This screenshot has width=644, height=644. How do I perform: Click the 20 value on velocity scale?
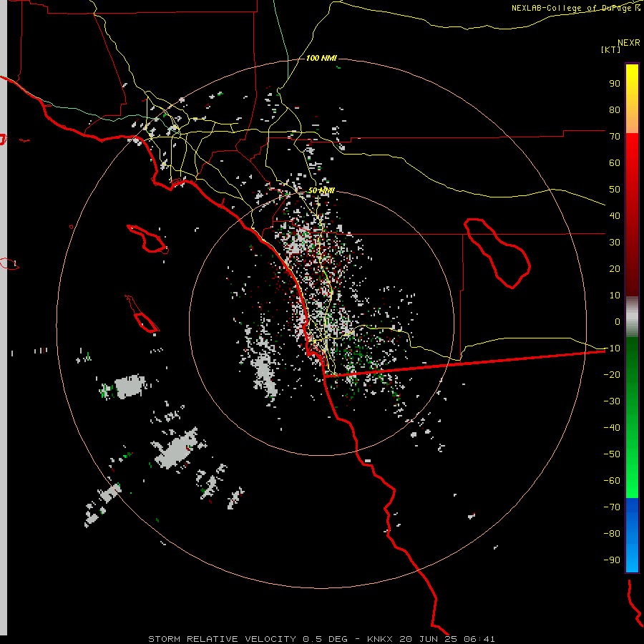[x=615, y=269]
